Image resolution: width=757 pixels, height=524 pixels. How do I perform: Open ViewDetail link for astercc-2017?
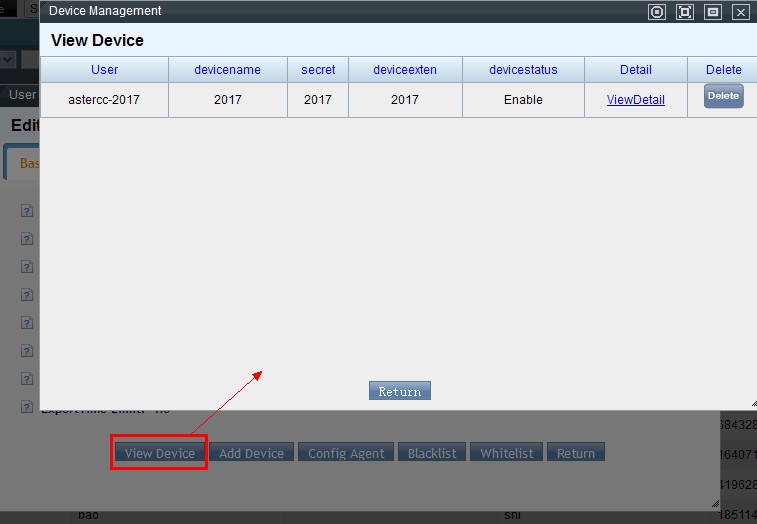635,100
